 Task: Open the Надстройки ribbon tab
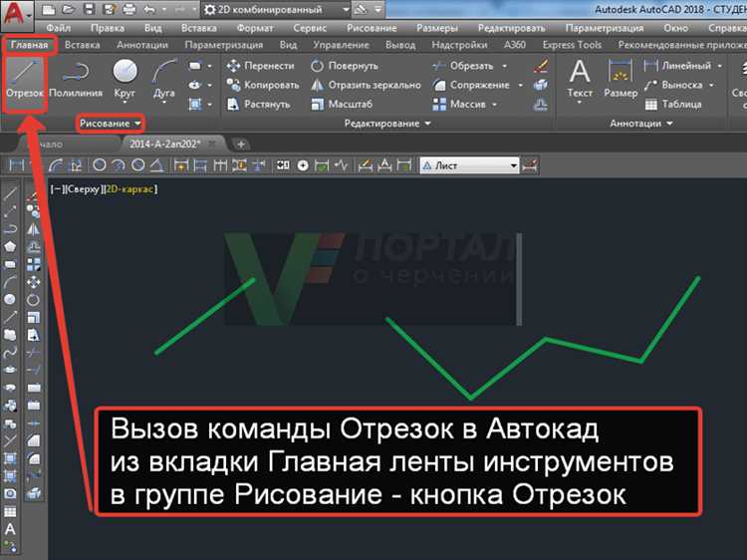click(x=459, y=45)
